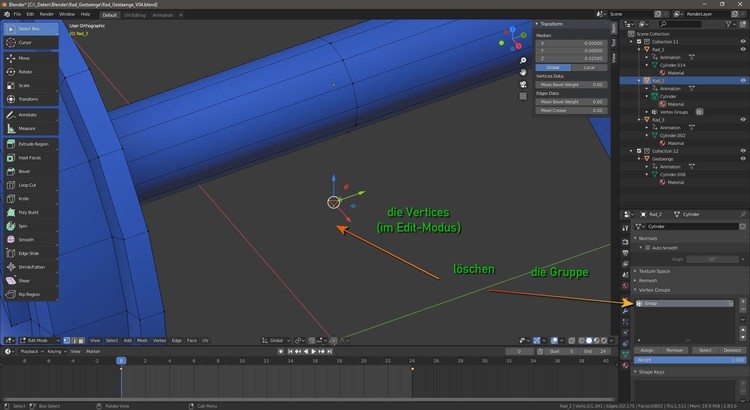Click the Remove button for vertex group
This screenshot has width=750, height=410.
pyautogui.click(x=674, y=351)
